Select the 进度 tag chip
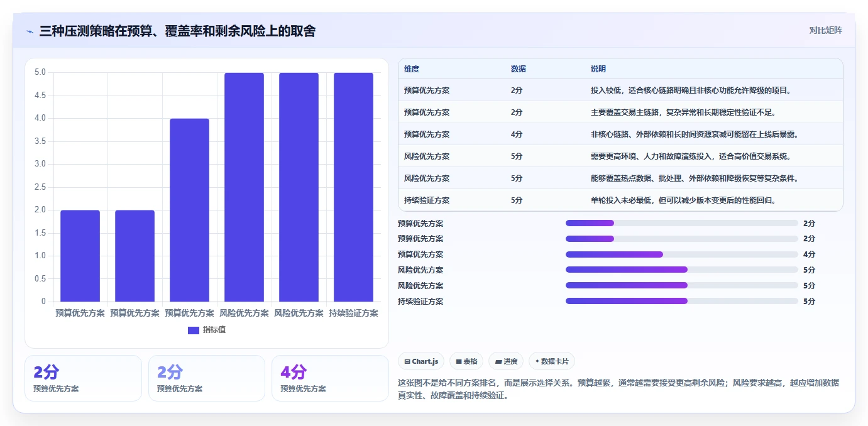Image resolution: width=868 pixels, height=426 pixels. [506, 361]
